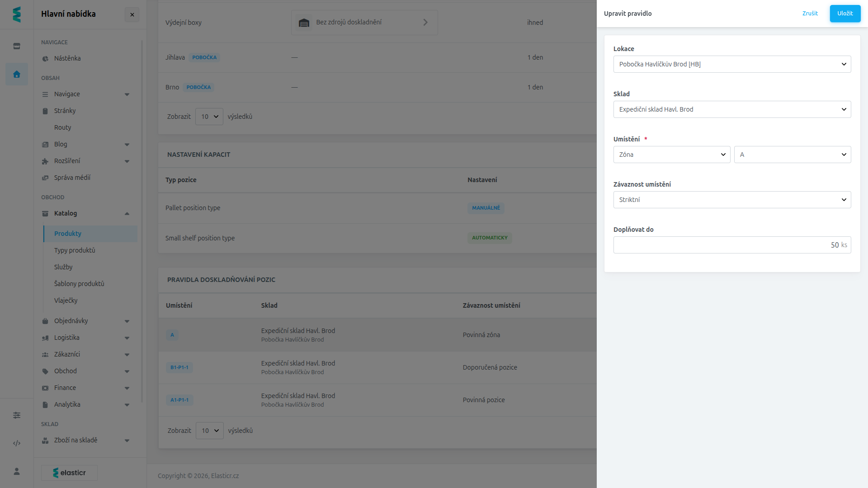This screenshot has width=868, height=488.
Task: Expand the Rozšíření submenu arrow
Action: 127,161
